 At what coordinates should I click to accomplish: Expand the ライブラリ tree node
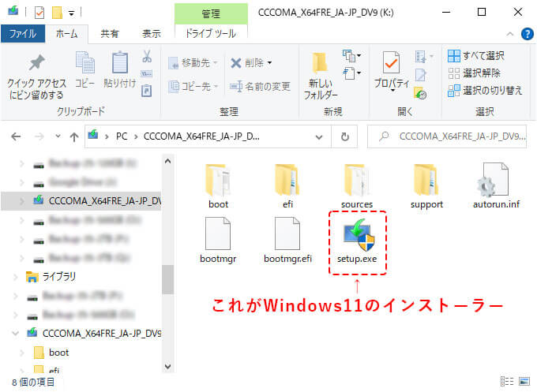pos(16,277)
